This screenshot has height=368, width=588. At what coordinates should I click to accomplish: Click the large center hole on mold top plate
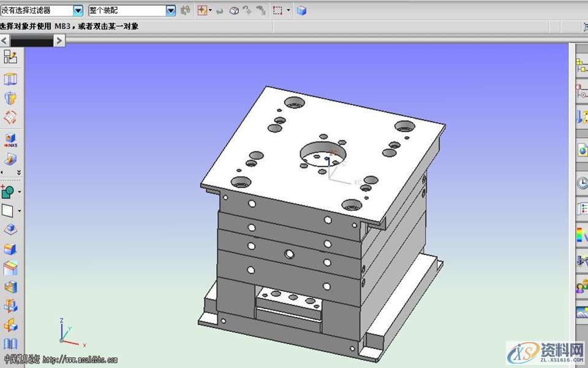(322, 153)
